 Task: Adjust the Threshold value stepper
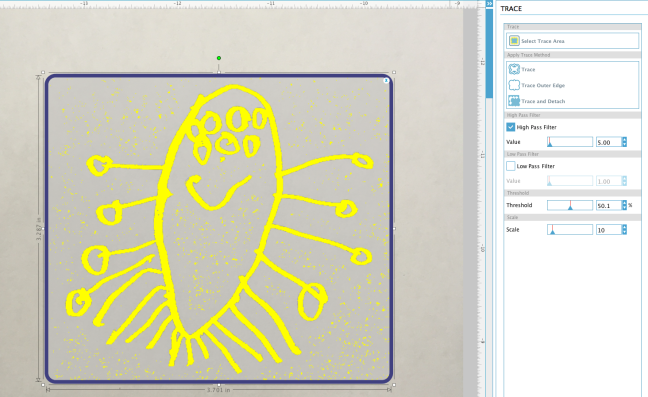click(624, 205)
